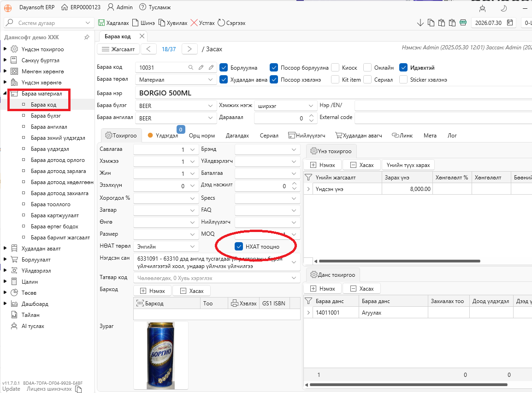Click the home icon beside ERP0000123

(x=65, y=7)
